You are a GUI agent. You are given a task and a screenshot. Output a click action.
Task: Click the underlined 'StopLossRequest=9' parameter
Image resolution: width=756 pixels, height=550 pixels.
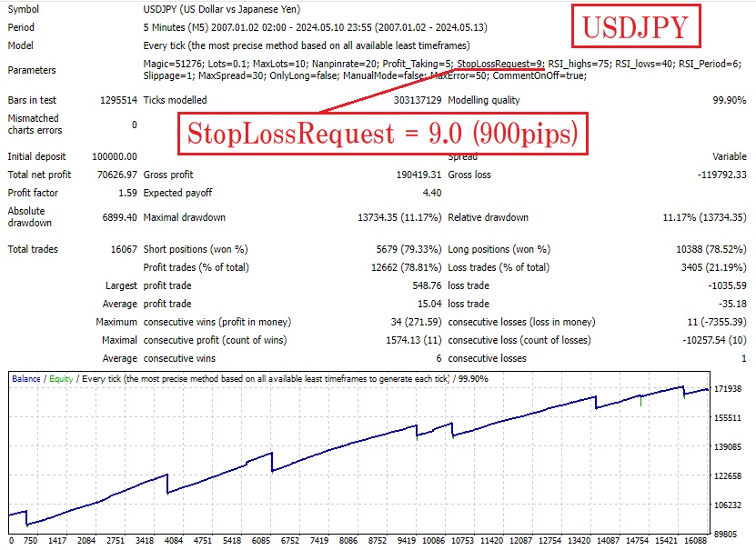click(499, 64)
